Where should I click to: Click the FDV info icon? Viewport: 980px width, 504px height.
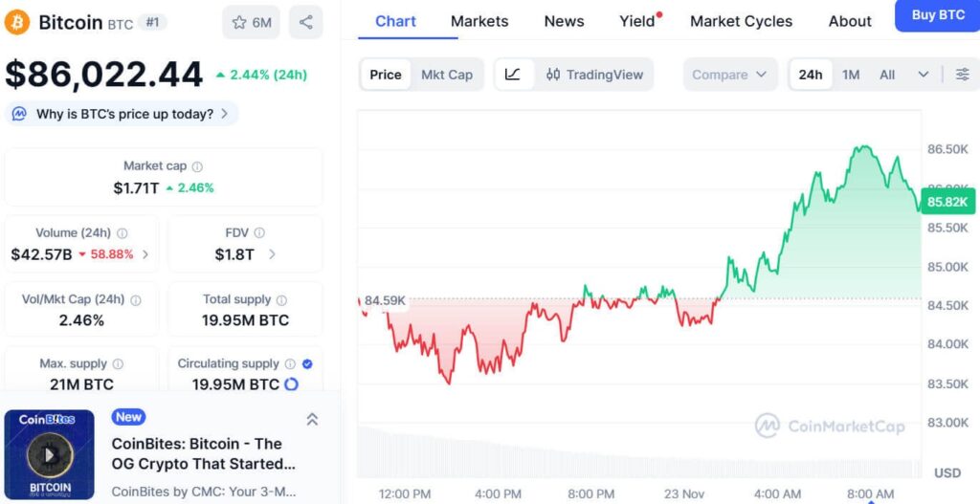tap(259, 232)
